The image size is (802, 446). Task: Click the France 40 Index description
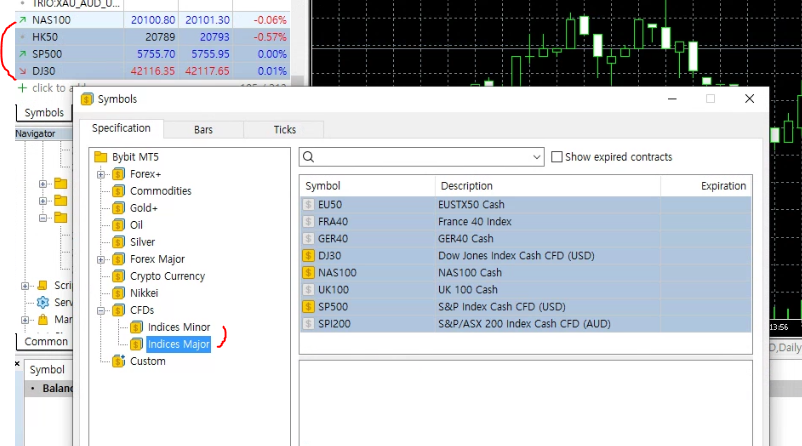(475, 221)
